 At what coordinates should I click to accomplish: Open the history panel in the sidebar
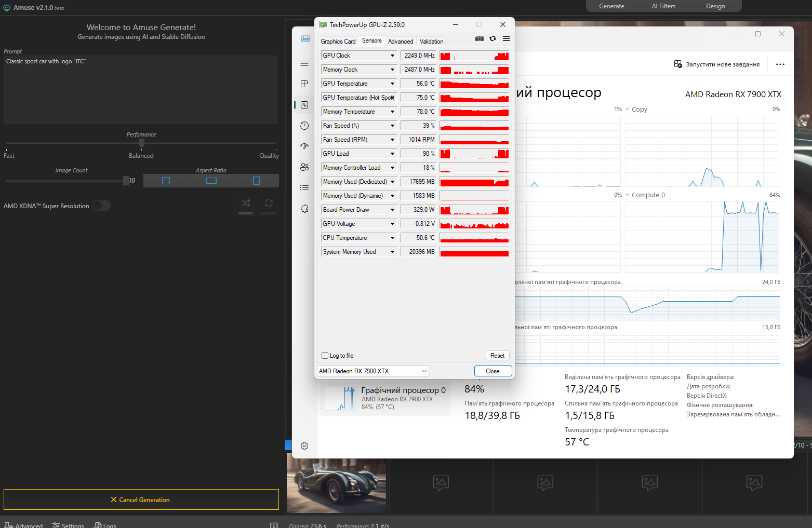pos(304,125)
